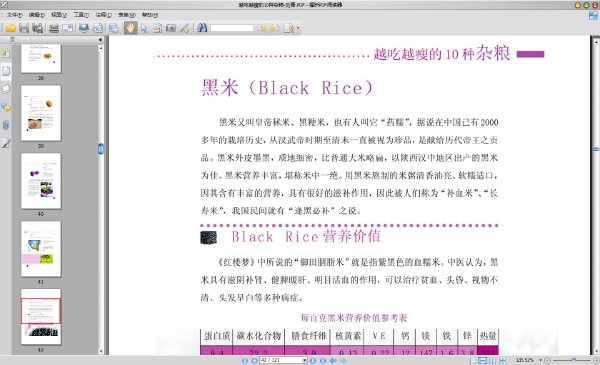This screenshot has height=365, width=600.
Task: Open the page thumbnails panel icon
Action: [6, 70]
